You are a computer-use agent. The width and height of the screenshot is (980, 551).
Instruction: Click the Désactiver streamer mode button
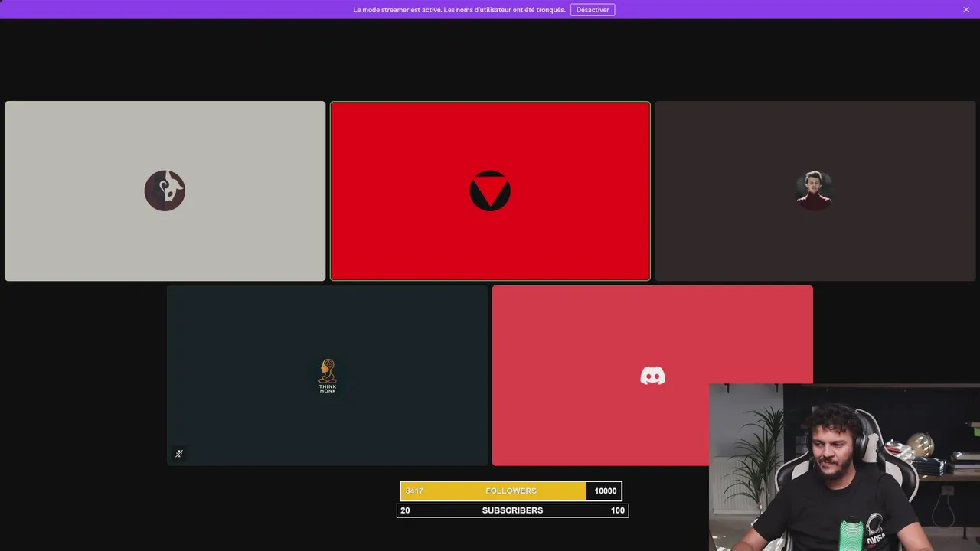click(593, 10)
